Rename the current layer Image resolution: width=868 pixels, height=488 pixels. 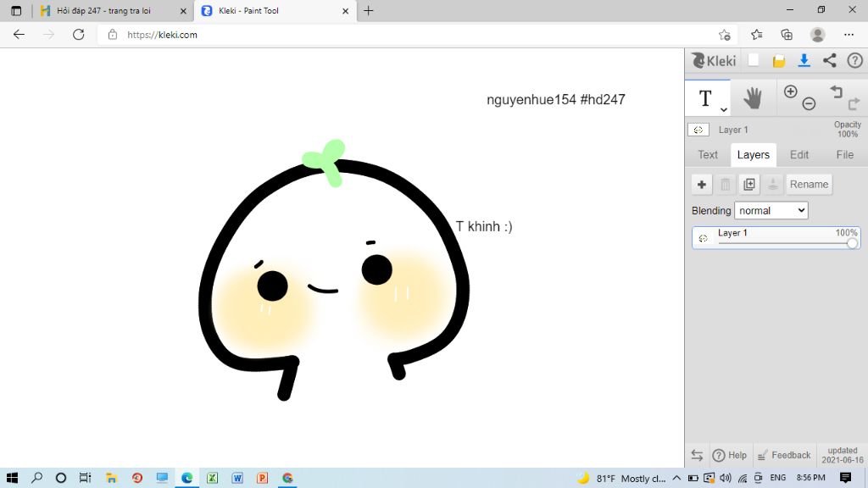tap(809, 184)
